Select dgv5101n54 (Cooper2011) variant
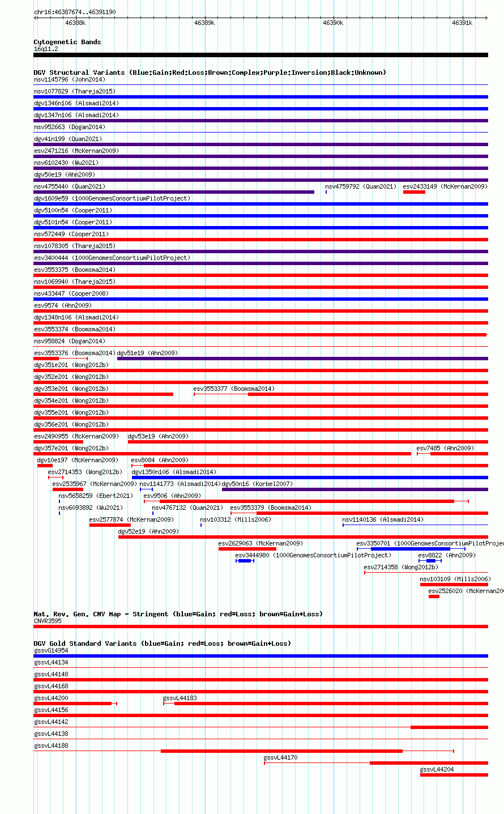The width and height of the screenshot is (504, 814). (260, 228)
